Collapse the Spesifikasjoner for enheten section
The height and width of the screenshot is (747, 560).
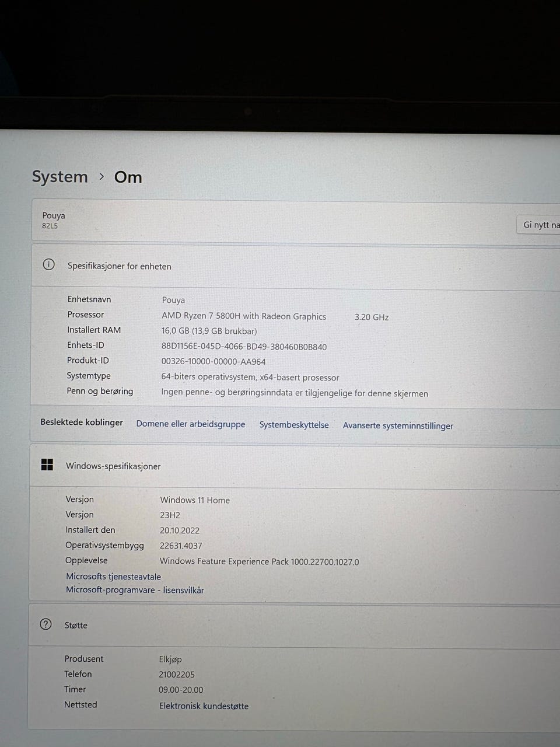coord(296,266)
